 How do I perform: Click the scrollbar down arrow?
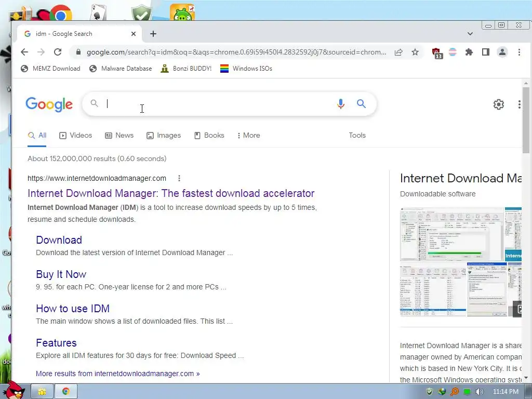526,378
